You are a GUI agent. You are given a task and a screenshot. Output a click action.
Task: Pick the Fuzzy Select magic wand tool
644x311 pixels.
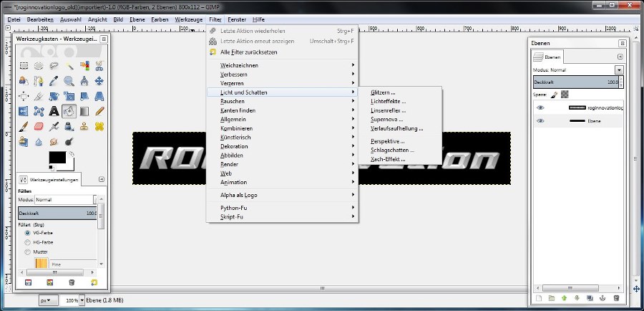click(x=69, y=66)
